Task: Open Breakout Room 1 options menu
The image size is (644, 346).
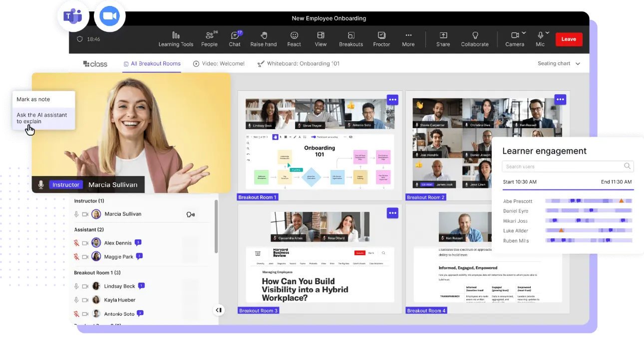Action: (392, 100)
